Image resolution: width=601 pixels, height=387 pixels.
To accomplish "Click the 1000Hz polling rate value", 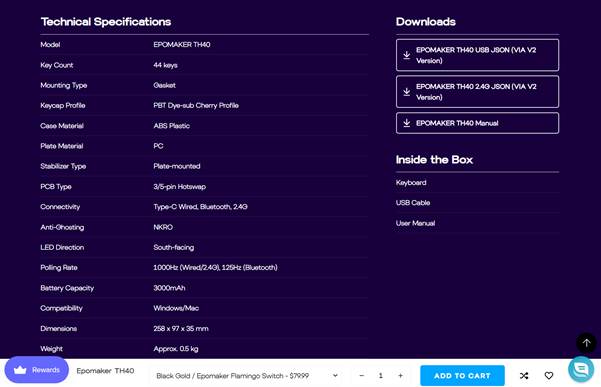I will pyautogui.click(x=215, y=267).
